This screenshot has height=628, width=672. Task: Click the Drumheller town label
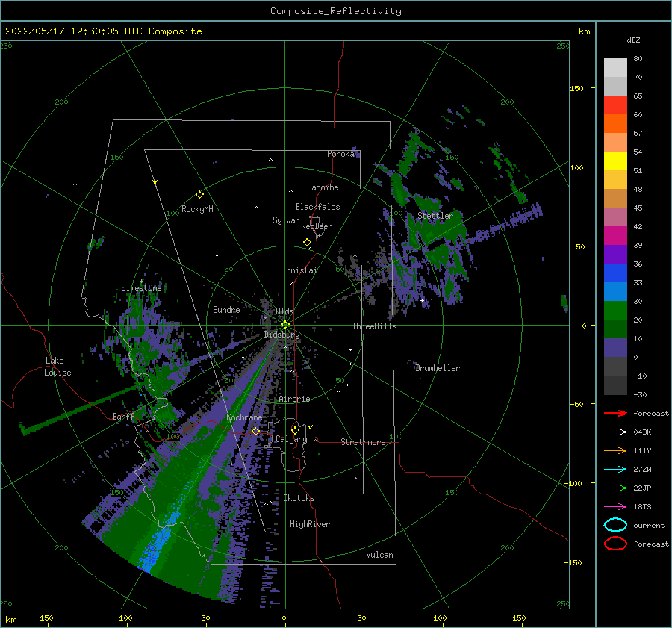coord(438,368)
